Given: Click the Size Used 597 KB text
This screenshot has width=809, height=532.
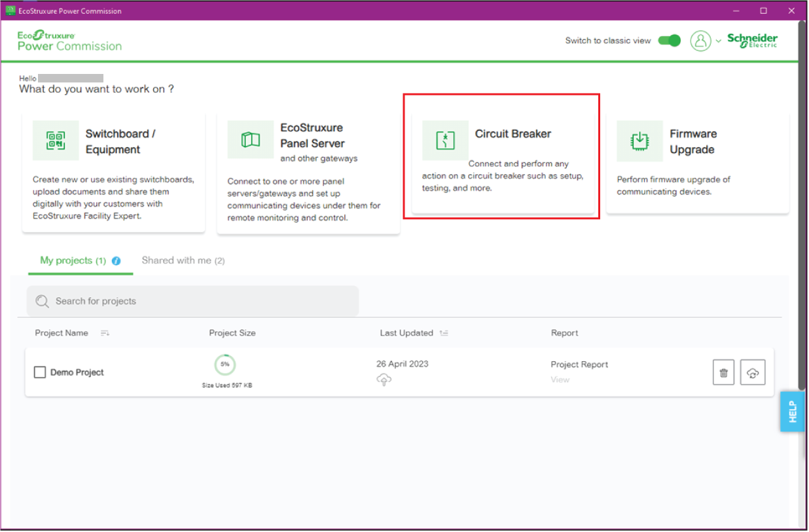Looking at the screenshot, I should tap(227, 385).
